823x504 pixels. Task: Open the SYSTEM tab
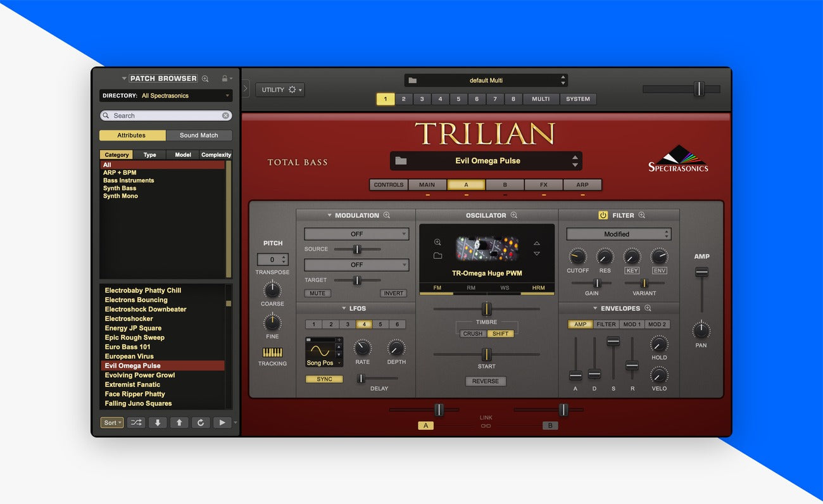coord(578,99)
